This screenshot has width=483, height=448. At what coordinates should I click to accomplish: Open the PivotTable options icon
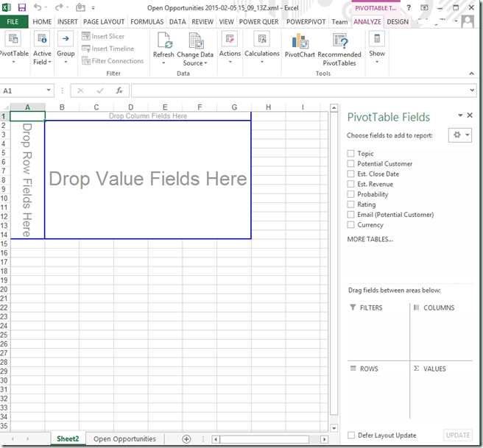click(x=13, y=39)
